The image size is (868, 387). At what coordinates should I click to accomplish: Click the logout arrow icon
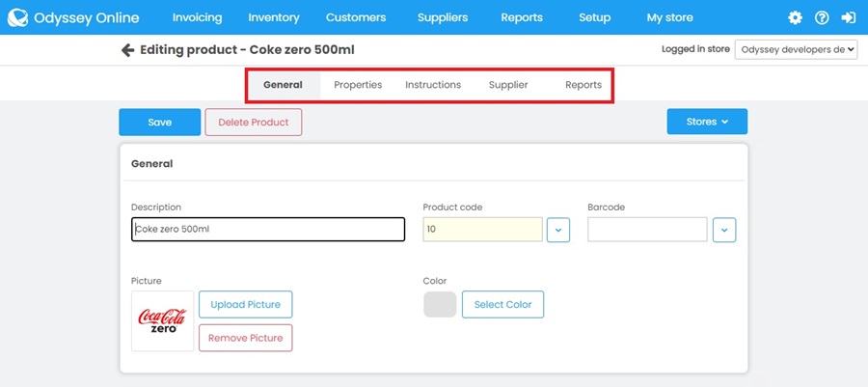point(849,17)
